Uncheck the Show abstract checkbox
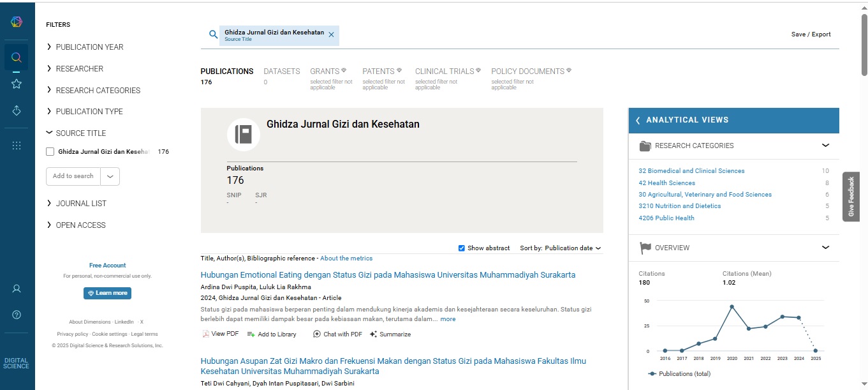This screenshot has height=390, width=868. click(x=462, y=248)
